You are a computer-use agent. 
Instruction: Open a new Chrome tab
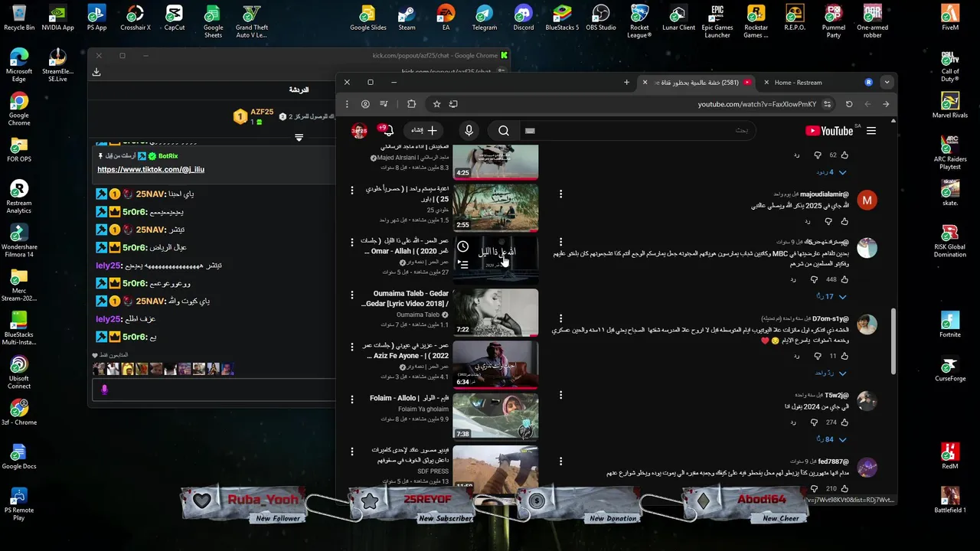click(626, 83)
